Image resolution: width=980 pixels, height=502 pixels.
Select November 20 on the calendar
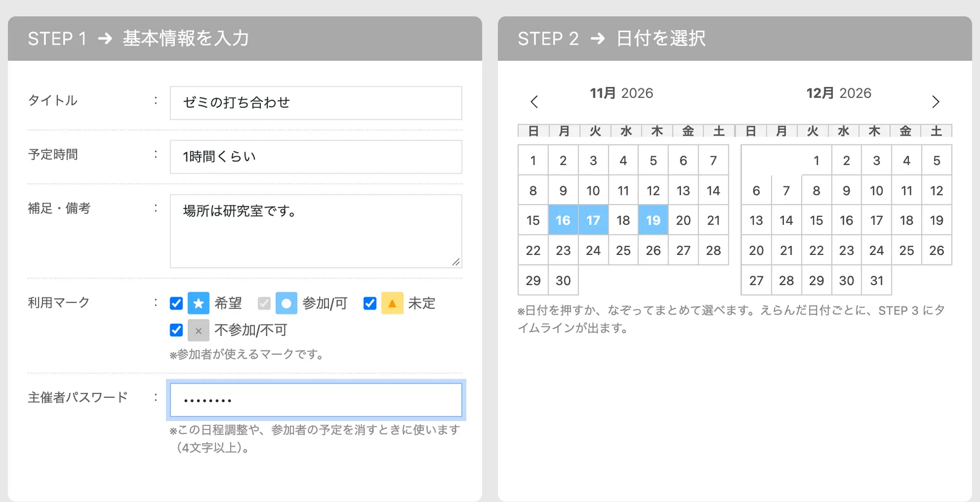[x=683, y=220]
